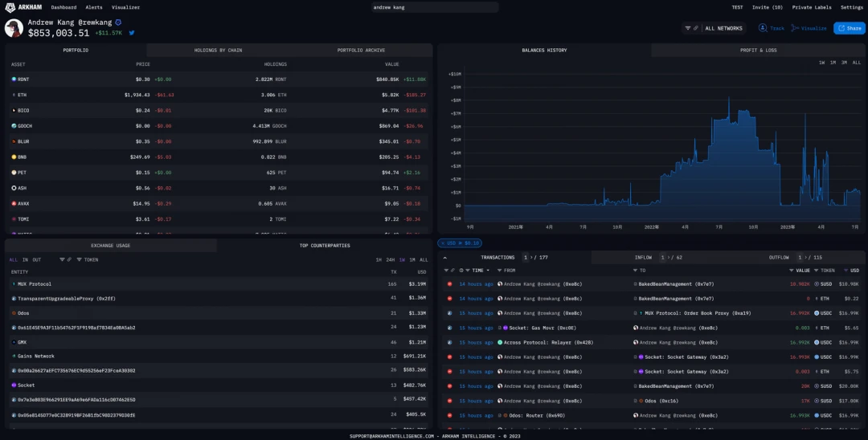
Task: Click Andrew Kang's profile avatar
Action: tap(14, 28)
